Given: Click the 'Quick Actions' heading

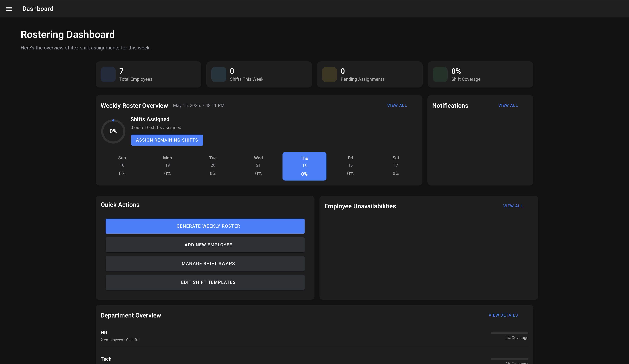Looking at the screenshot, I should 120,205.
